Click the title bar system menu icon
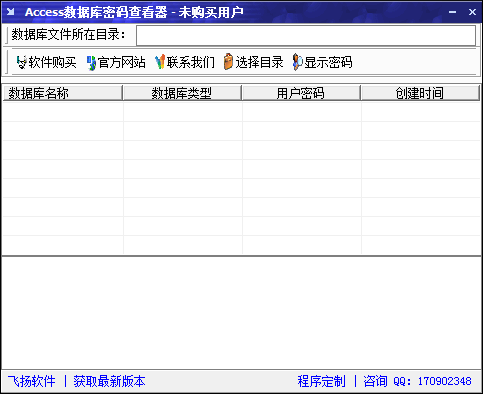Image resolution: width=483 pixels, height=394 pixels. [11, 12]
